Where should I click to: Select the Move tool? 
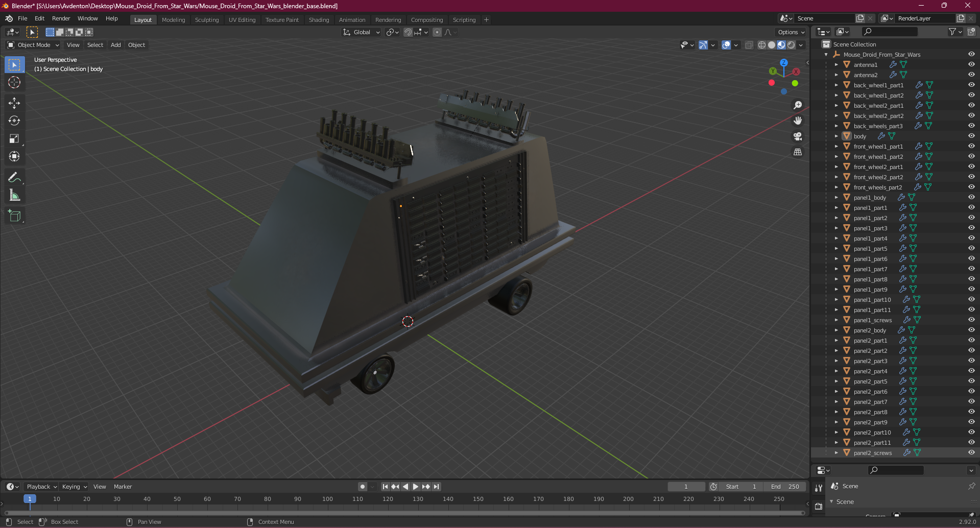pyautogui.click(x=14, y=103)
